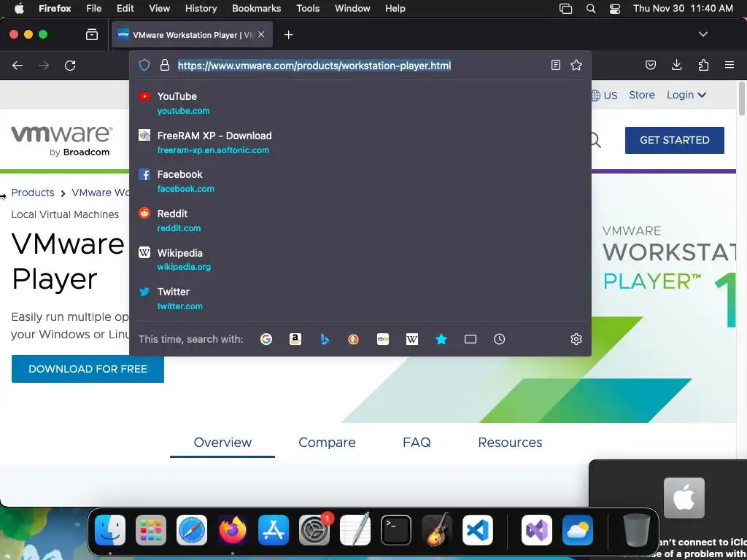Select the Reddit suggestion
The width and height of the screenshot is (747, 560).
click(x=360, y=220)
